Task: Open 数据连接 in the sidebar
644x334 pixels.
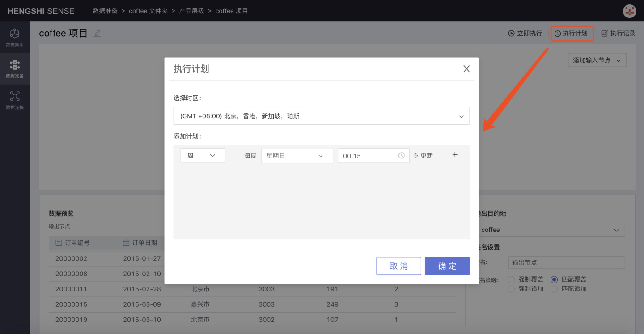Action: 15,100
